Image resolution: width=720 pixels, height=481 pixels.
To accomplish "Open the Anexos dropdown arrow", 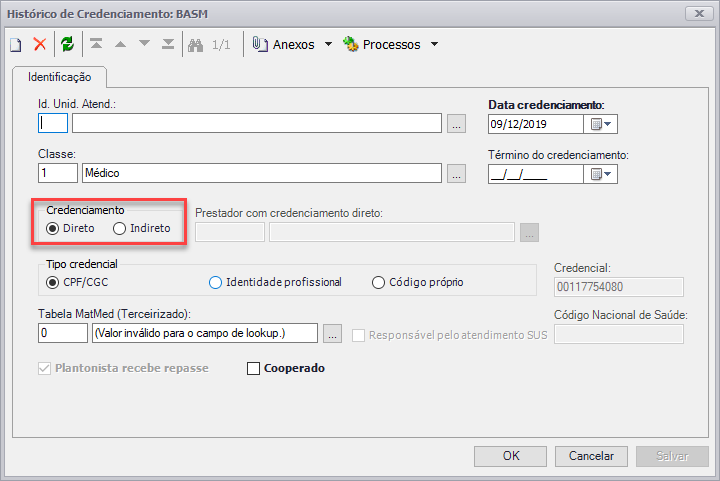I will (328, 45).
